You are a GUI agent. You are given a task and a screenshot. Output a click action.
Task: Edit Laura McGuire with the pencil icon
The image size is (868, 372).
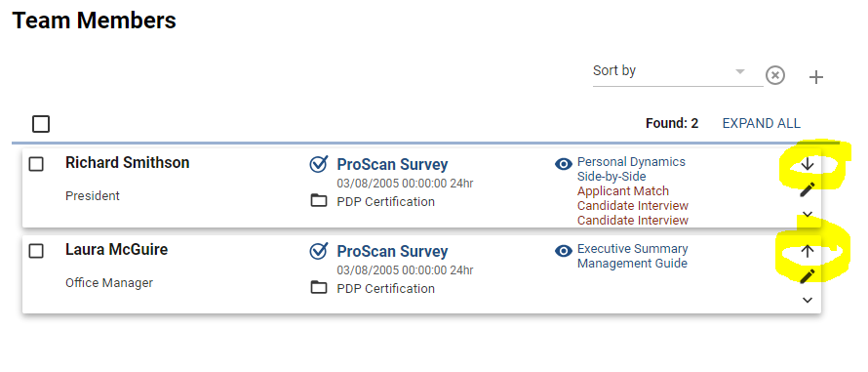pos(808,275)
